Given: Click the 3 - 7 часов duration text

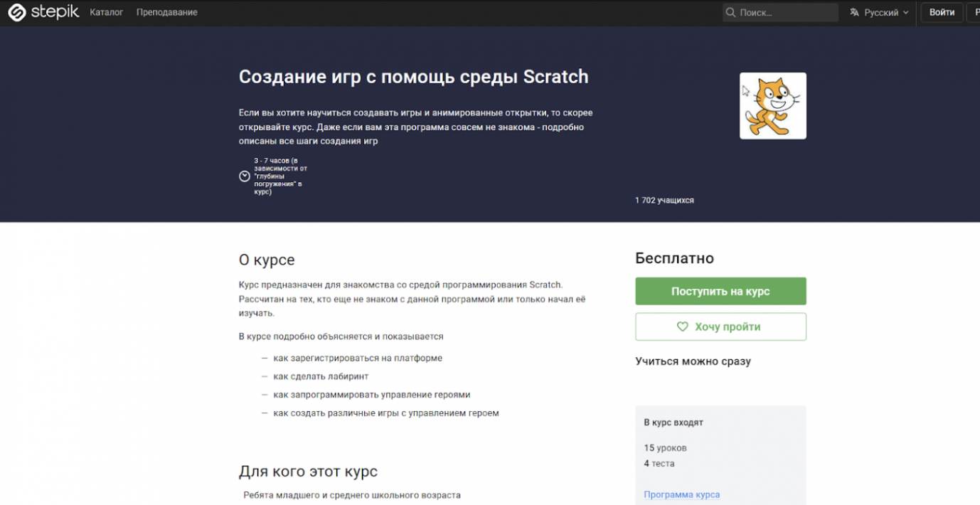Looking at the screenshot, I should (280, 176).
